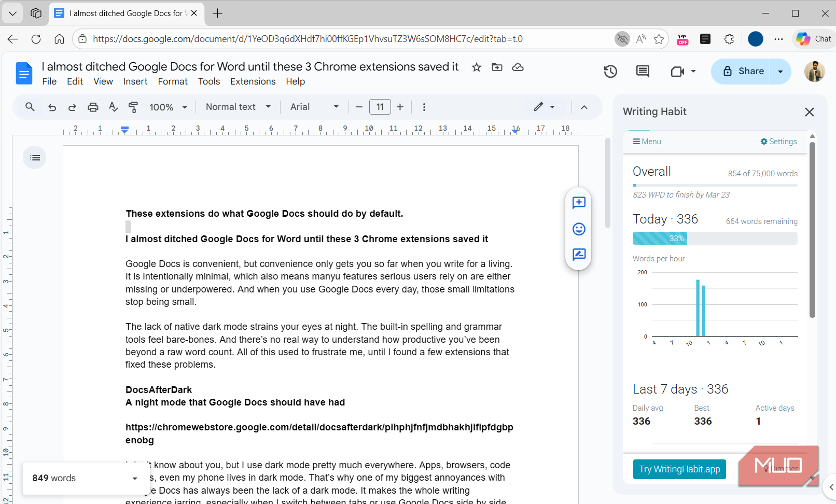Add this page to browser favorites

pyautogui.click(x=659, y=39)
